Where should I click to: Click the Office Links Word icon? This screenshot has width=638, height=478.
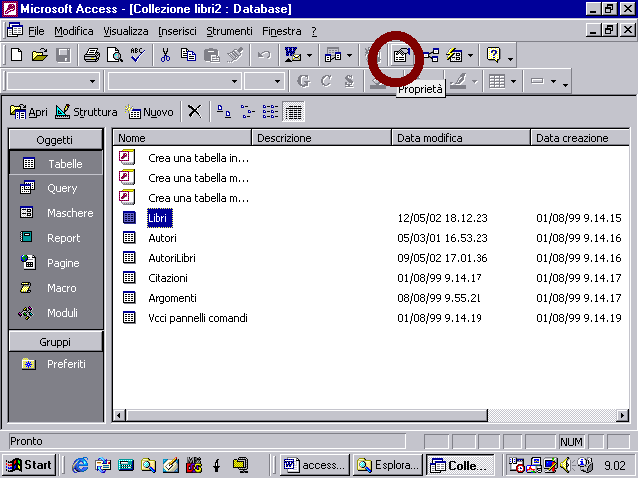(293, 55)
